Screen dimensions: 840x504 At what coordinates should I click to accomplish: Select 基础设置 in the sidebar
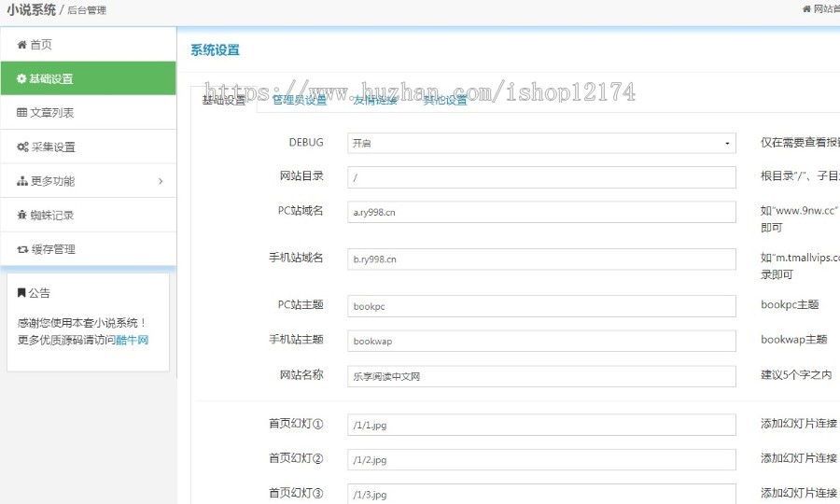(x=89, y=78)
